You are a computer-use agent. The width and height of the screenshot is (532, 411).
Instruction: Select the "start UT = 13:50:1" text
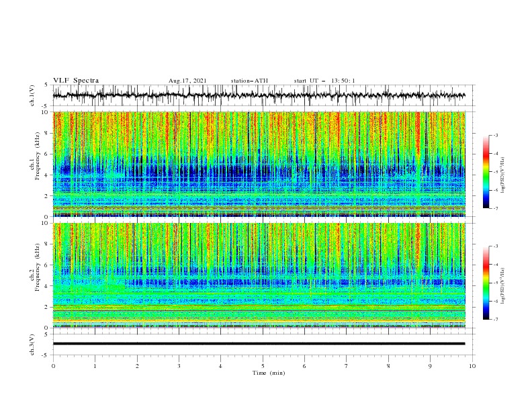324,81
